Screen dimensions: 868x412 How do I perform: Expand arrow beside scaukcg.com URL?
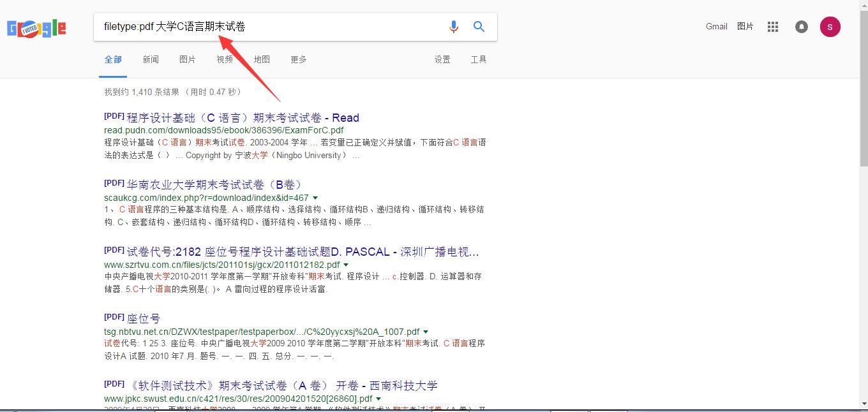(315, 198)
